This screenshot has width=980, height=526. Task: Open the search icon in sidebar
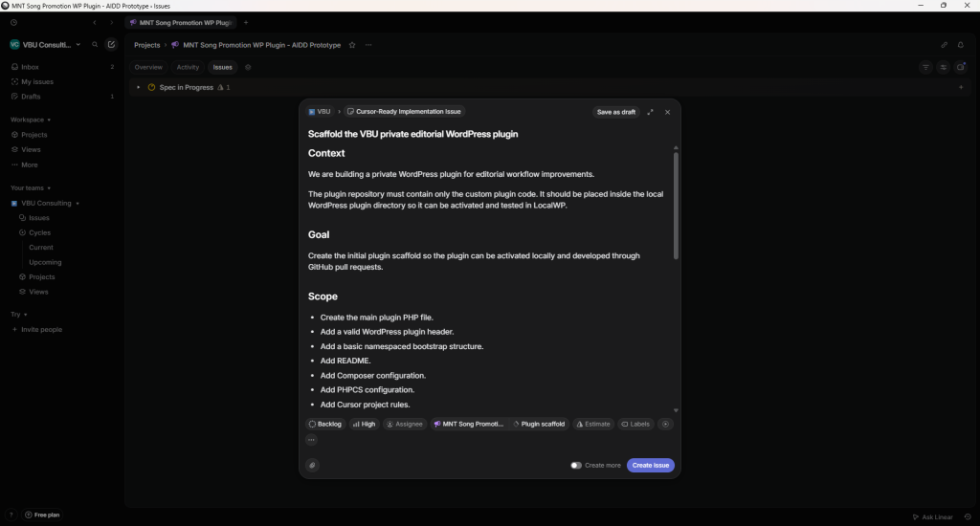[x=95, y=44]
